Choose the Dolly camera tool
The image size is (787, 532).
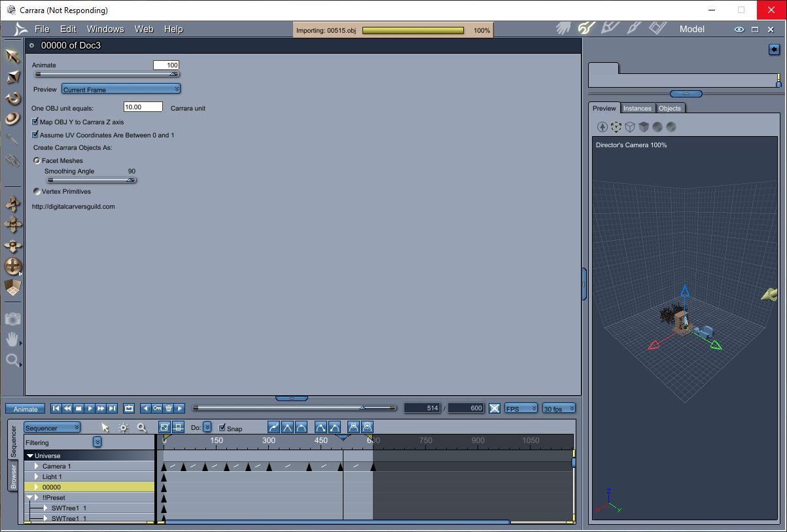click(x=12, y=204)
